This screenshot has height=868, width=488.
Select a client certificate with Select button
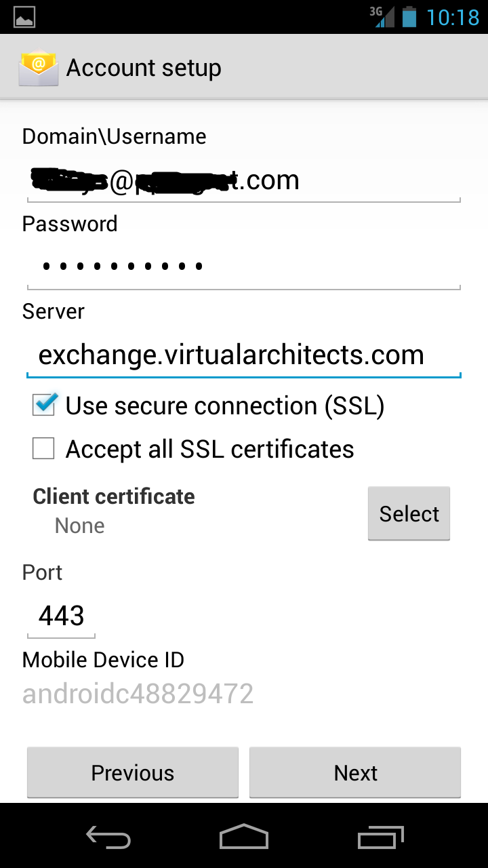point(409,513)
